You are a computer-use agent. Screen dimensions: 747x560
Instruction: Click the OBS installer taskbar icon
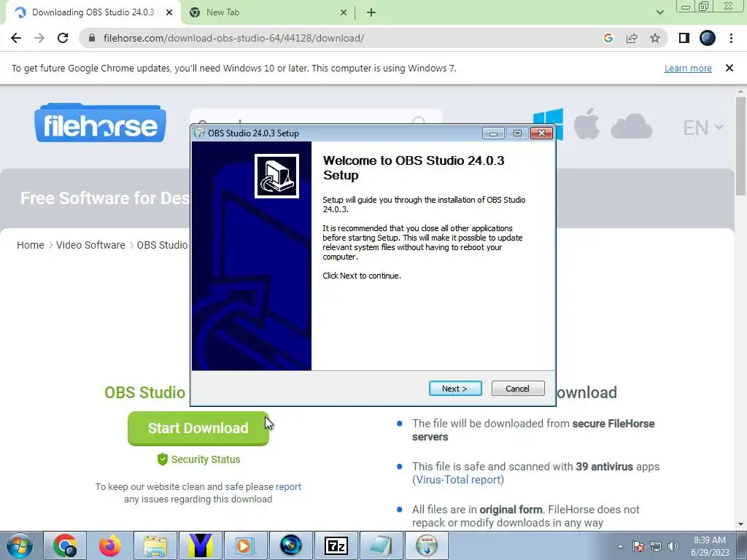[427, 545]
